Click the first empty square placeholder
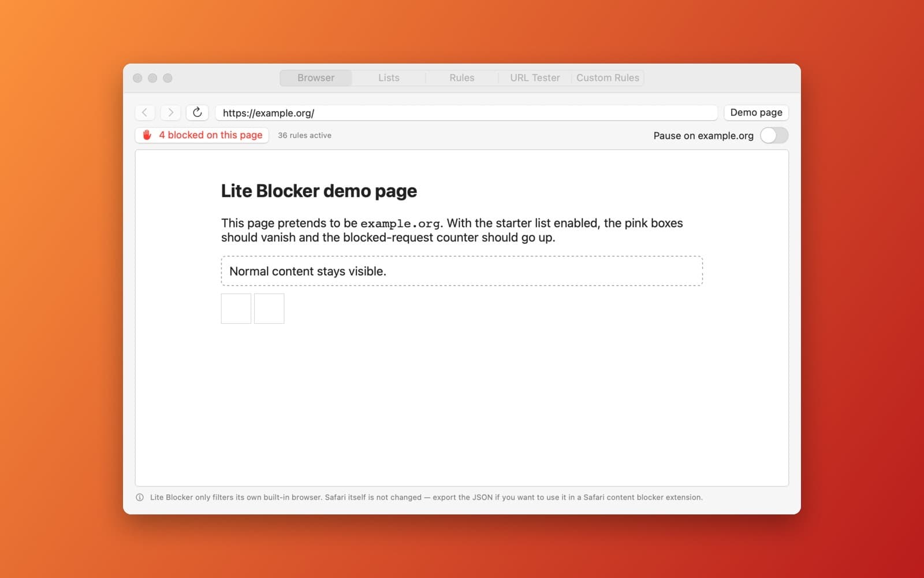 click(x=236, y=308)
